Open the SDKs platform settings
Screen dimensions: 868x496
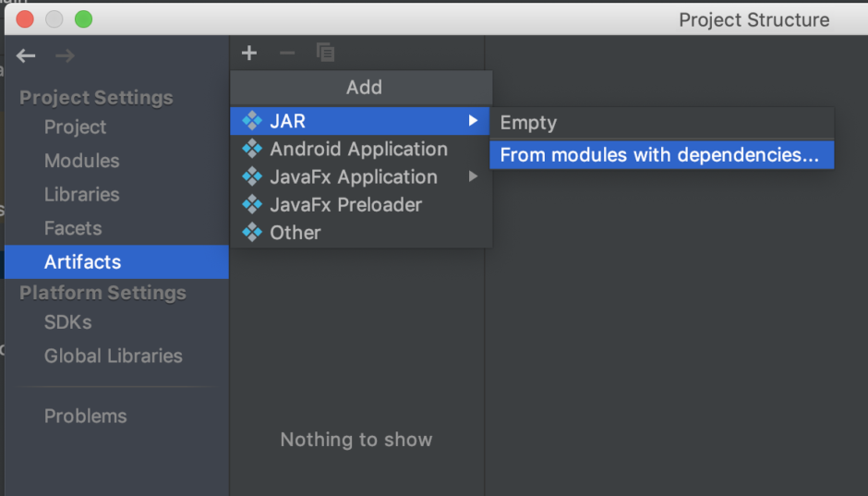tap(67, 322)
